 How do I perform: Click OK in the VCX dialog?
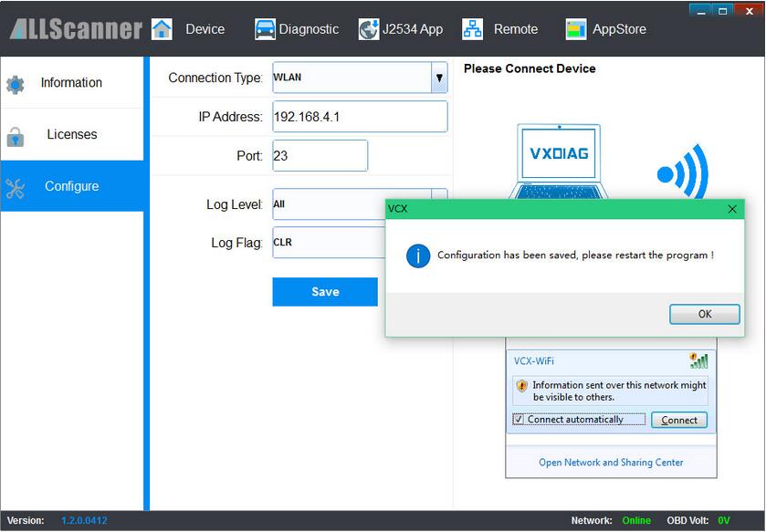705,314
